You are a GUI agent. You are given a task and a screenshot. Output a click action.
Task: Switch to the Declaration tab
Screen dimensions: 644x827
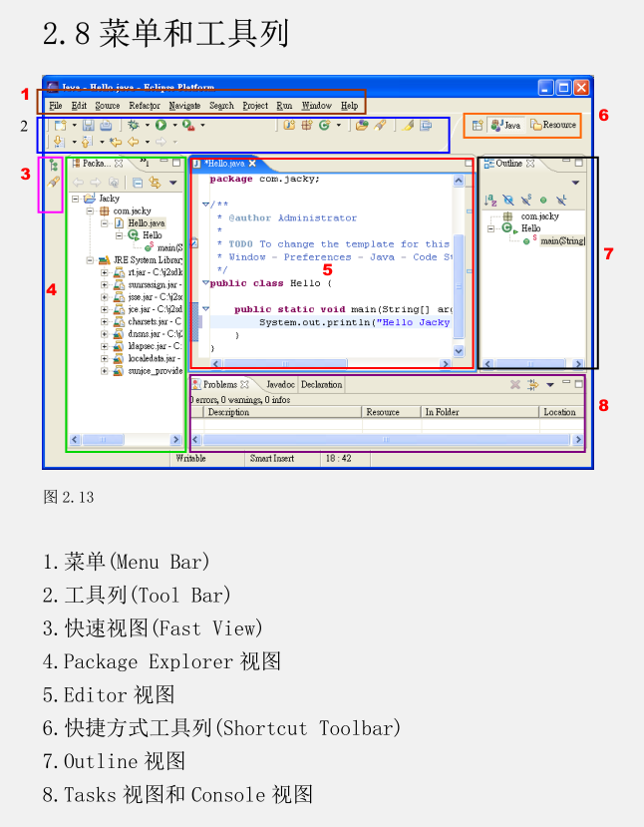pos(321,384)
